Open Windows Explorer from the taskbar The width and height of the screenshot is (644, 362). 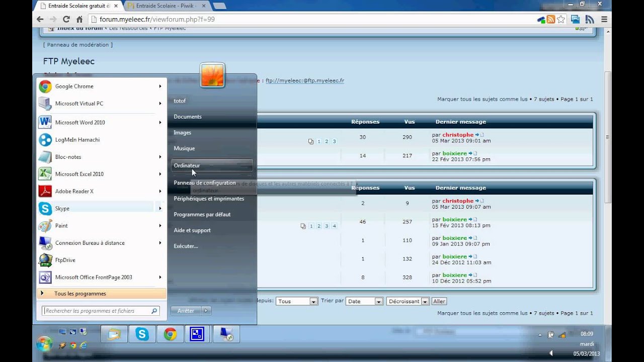click(x=114, y=334)
